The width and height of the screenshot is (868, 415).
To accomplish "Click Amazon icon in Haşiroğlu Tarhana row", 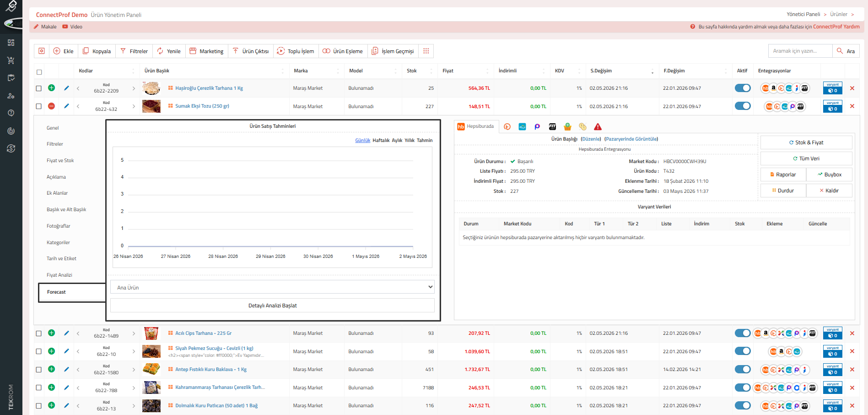I will tap(773, 88).
